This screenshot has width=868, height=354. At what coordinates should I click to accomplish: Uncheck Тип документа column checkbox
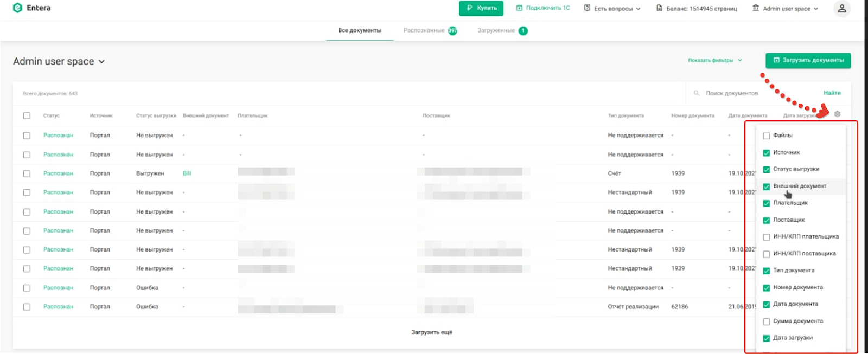click(767, 271)
